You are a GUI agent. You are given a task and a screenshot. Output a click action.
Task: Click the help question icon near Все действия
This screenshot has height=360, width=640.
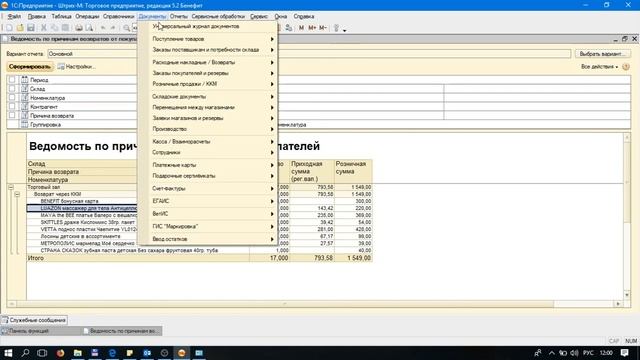coord(626,67)
